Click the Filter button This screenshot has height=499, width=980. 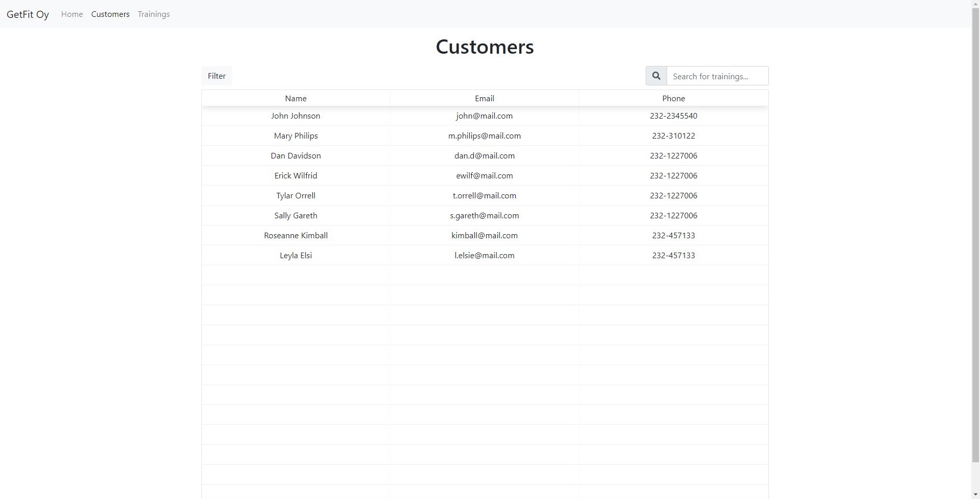217,76
